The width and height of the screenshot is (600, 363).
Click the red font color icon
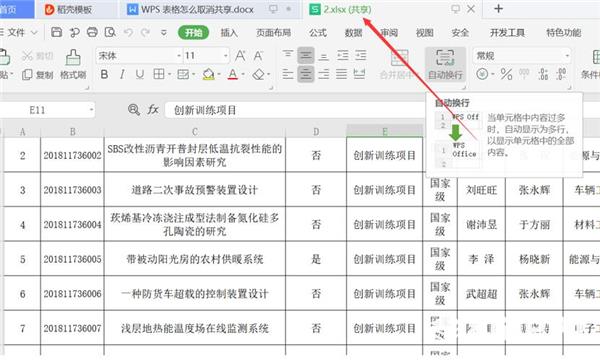[233, 74]
